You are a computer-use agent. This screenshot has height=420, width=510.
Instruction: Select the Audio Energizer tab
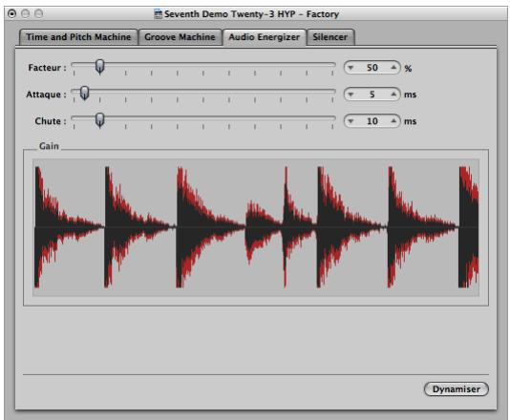click(264, 37)
